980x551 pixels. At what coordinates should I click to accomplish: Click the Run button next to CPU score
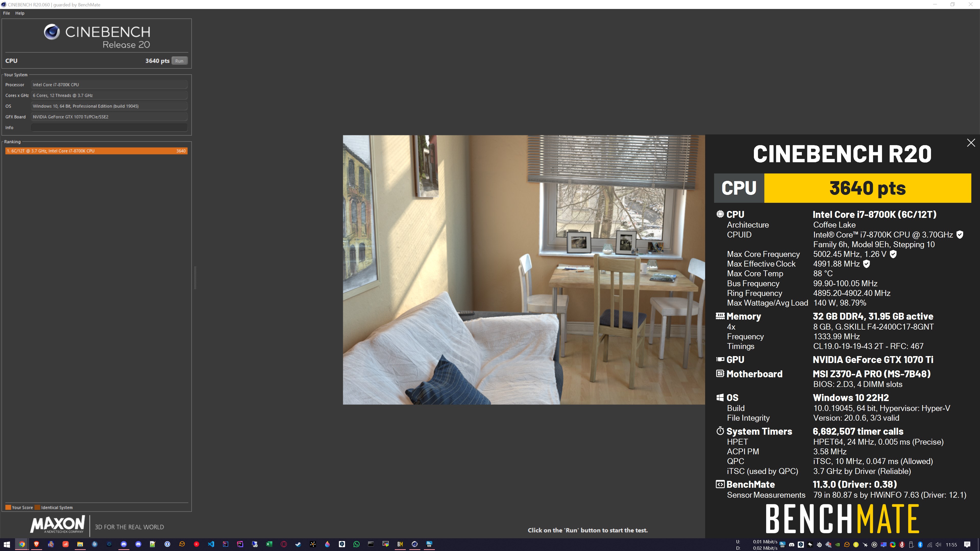[x=179, y=61]
